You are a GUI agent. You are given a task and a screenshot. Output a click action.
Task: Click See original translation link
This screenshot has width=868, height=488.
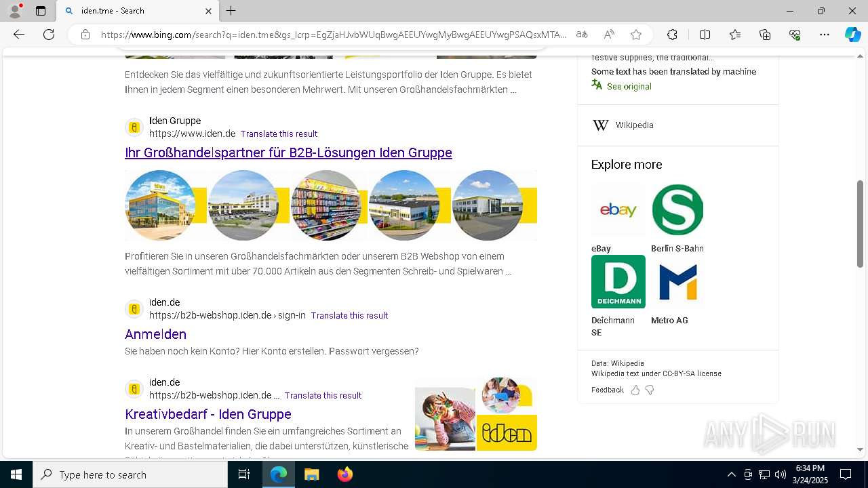tap(629, 87)
